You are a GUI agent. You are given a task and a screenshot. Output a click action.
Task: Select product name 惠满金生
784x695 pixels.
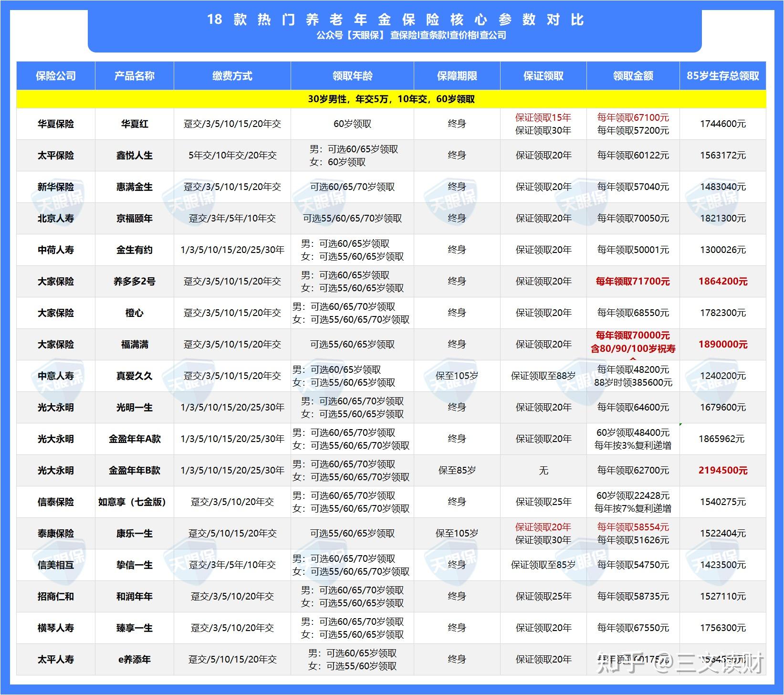point(135,187)
